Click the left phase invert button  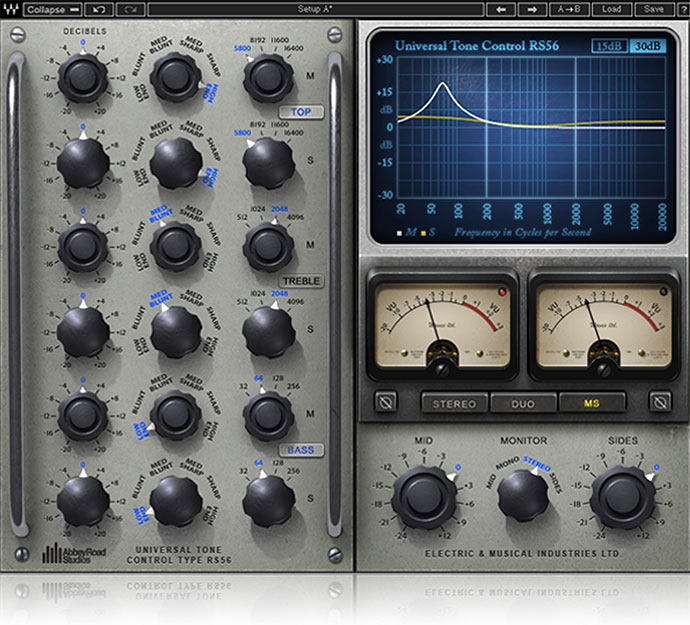pos(385,403)
